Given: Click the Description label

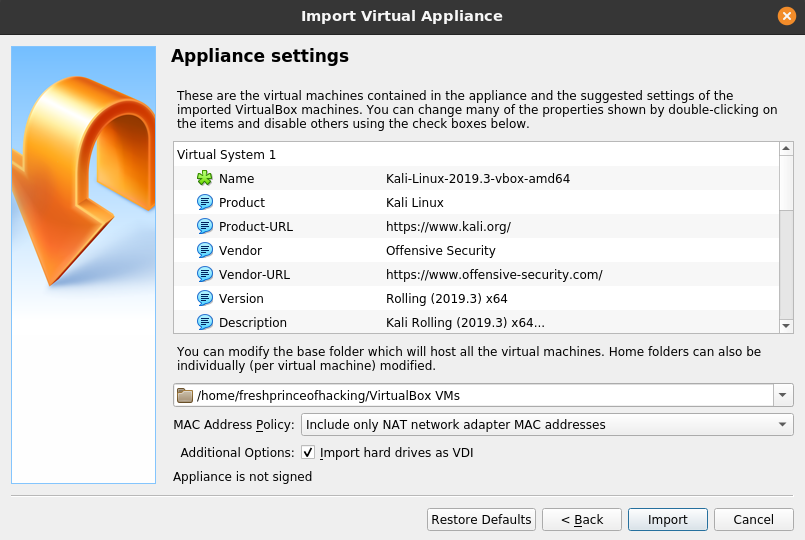Looking at the screenshot, I should pyautogui.click(x=253, y=323).
